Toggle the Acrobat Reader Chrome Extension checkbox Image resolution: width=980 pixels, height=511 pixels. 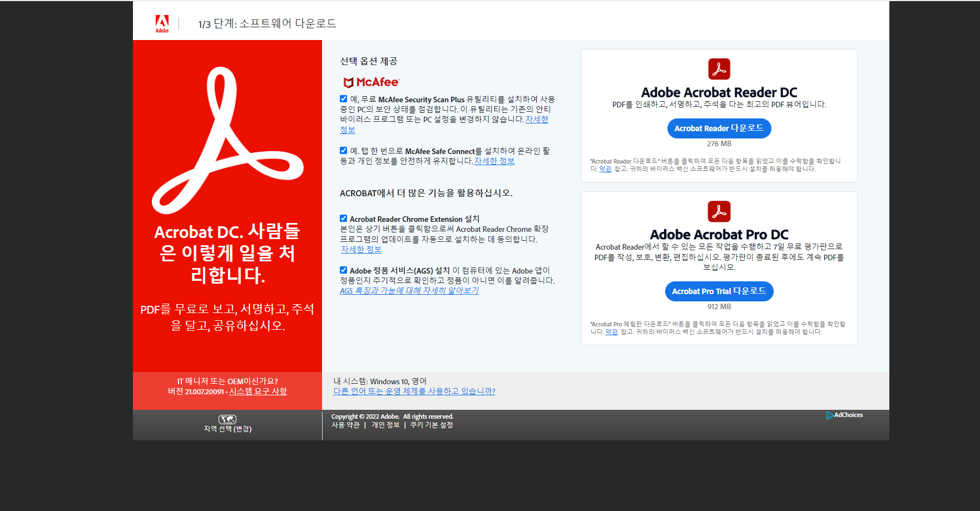click(x=344, y=218)
